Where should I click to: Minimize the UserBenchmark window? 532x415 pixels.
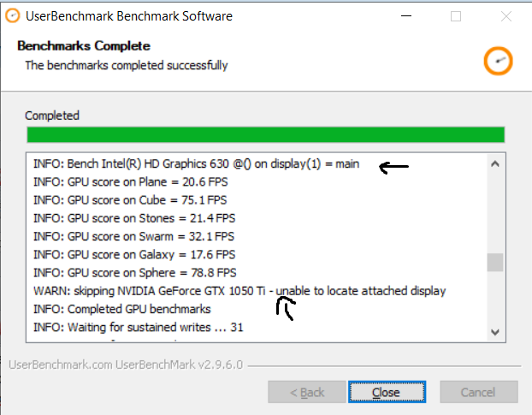tap(407, 16)
